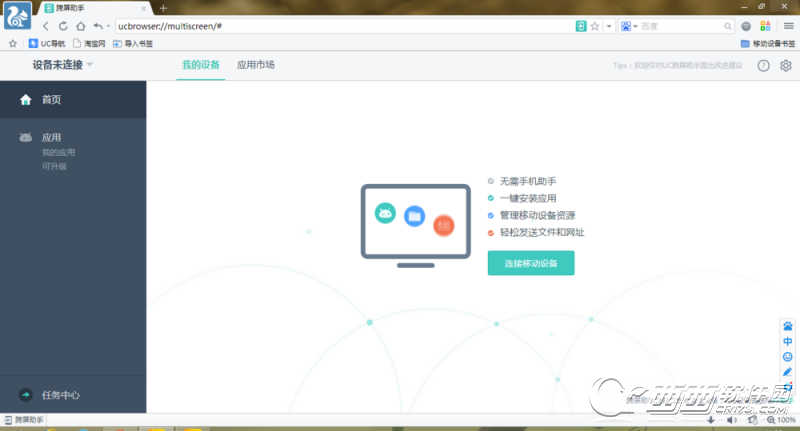Bookmark this page with the star icon
The height and width of the screenshot is (431, 800).
595,26
